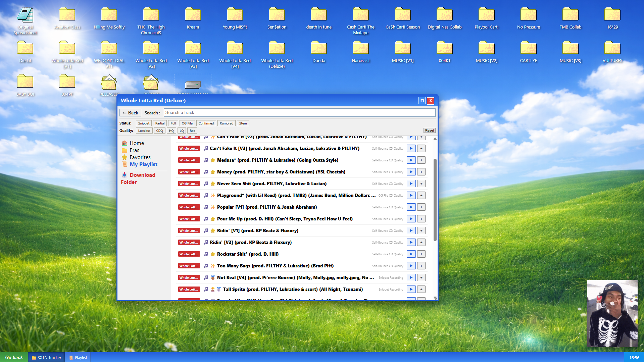Add Tall Sprite to playlist
Image resolution: width=644 pixels, height=362 pixels.
tap(421, 289)
